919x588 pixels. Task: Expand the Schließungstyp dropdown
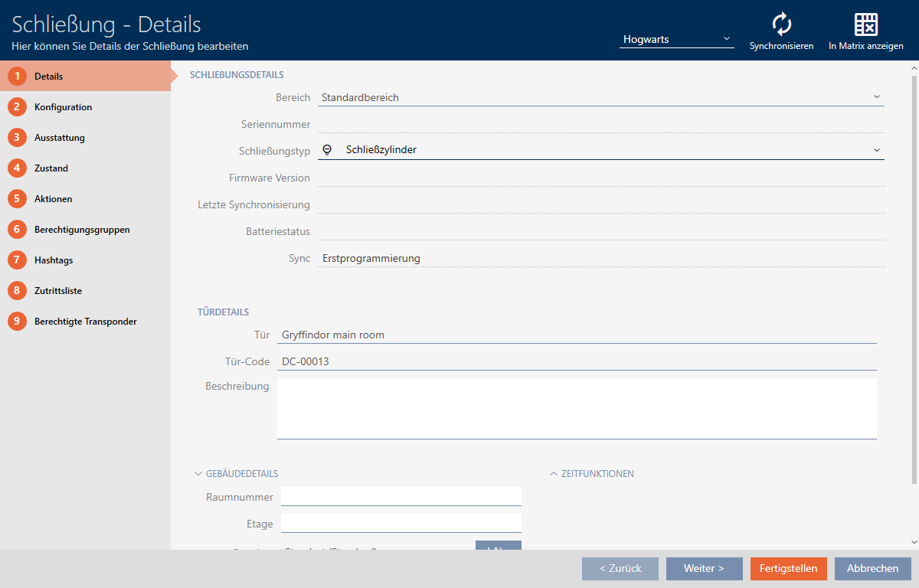(x=876, y=150)
